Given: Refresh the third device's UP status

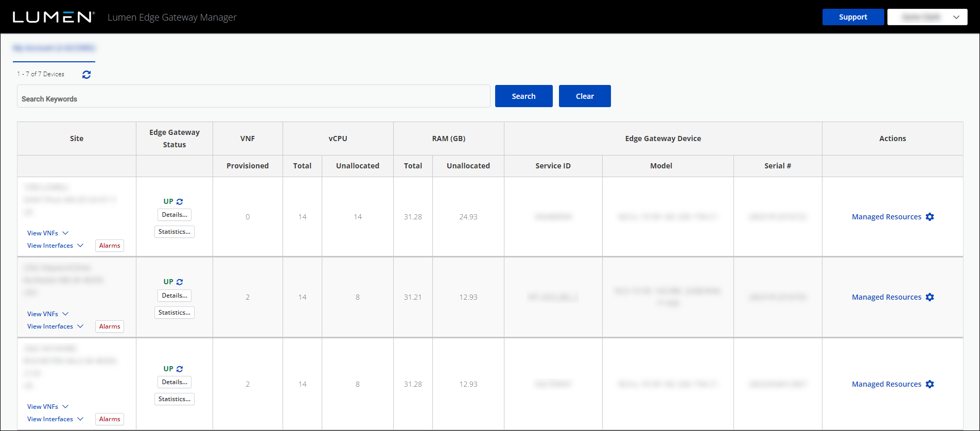Looking at the screenshot, I should 180,369.
